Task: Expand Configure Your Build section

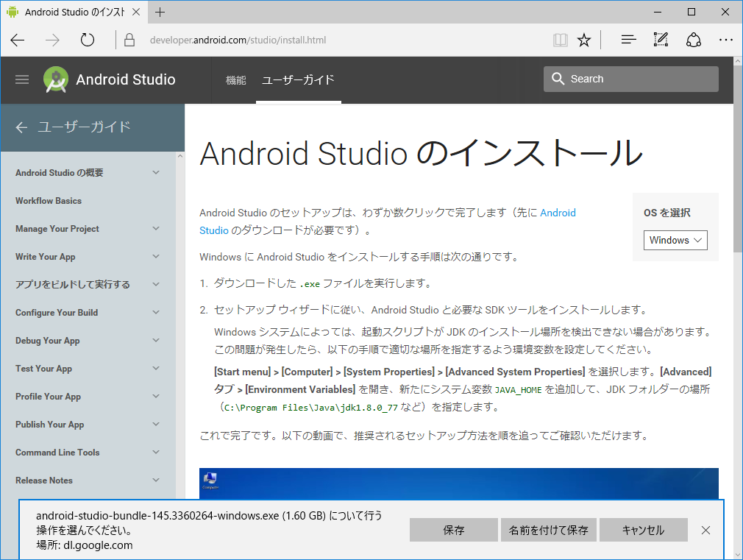Action: click(156, 313)
